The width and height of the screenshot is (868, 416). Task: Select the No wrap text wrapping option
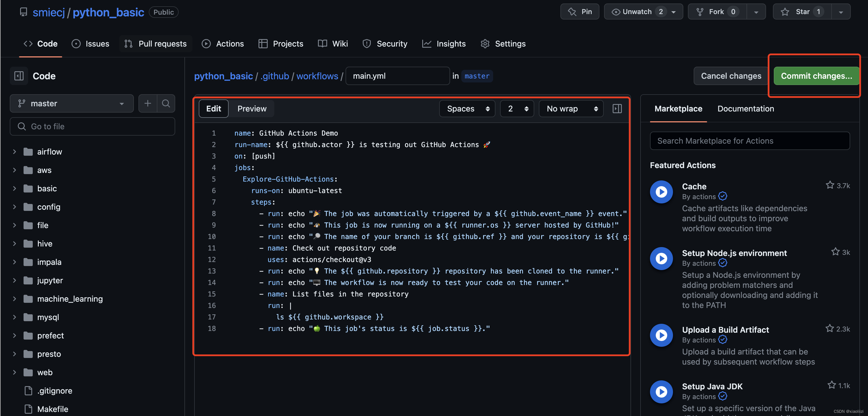tap(569, 109)
